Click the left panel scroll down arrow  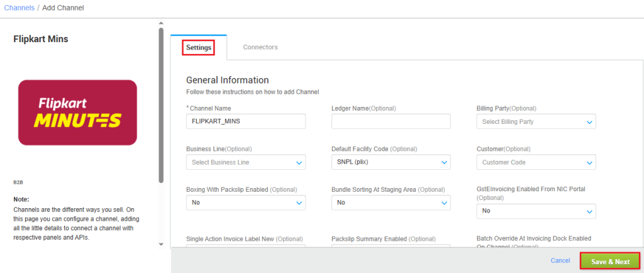click(x=161, y=244)
